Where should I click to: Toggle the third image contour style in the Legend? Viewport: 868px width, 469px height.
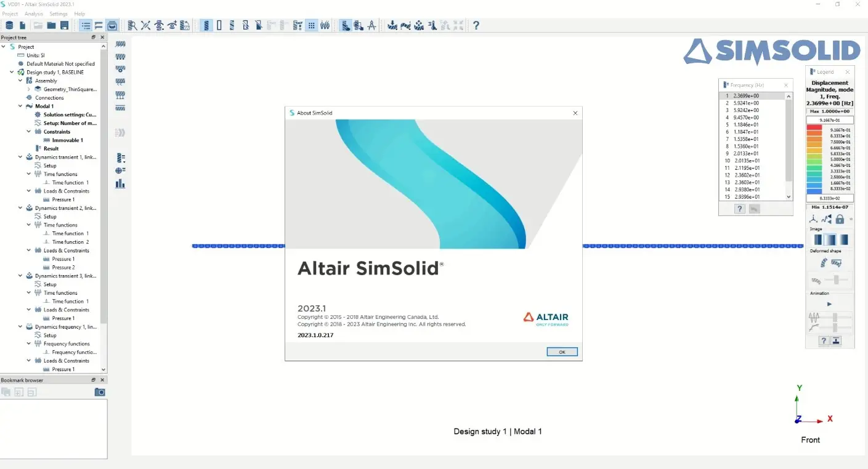coord(843,239)
